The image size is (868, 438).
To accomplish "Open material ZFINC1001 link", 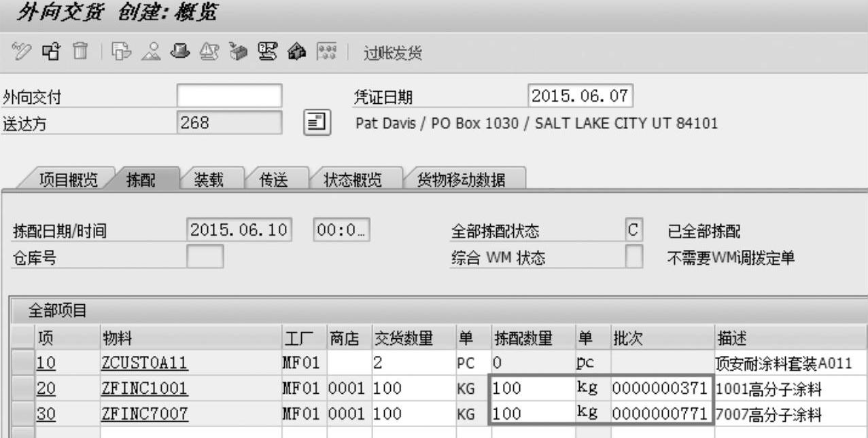I will (x=145, y=389).
